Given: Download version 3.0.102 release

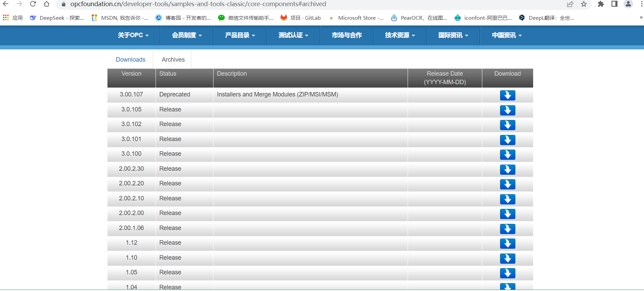Looking at the screenshot, I should 508,125.
